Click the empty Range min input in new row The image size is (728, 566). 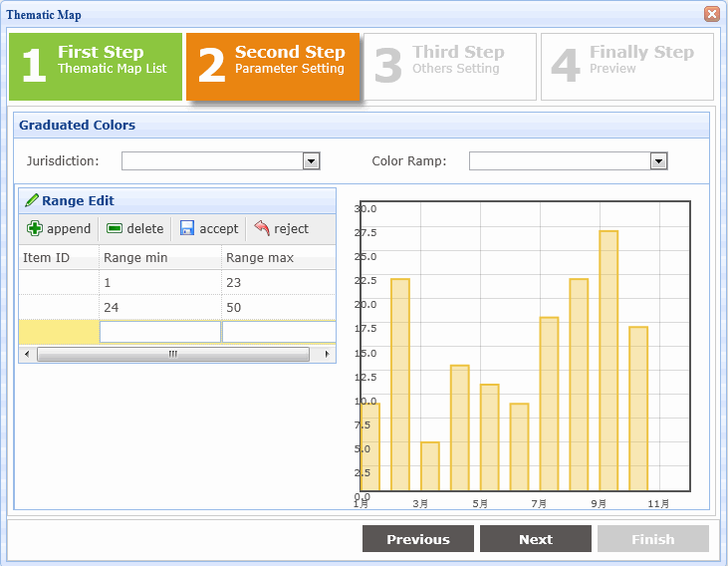(160, 332)
